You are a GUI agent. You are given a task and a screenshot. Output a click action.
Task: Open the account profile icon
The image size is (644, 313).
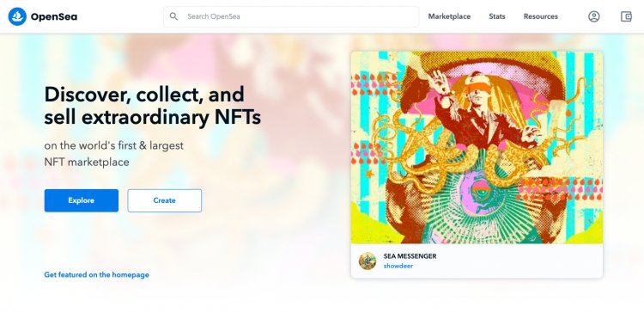click(594, 16)
